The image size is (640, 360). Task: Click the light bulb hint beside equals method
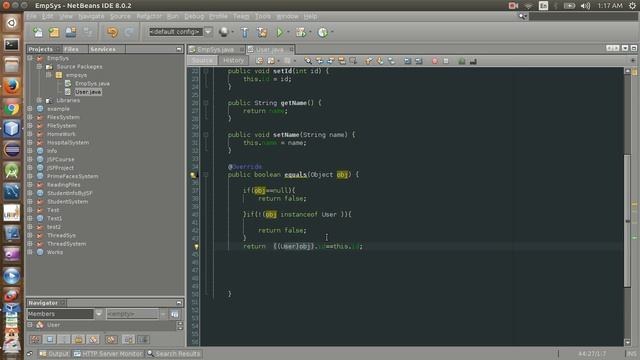193,175
